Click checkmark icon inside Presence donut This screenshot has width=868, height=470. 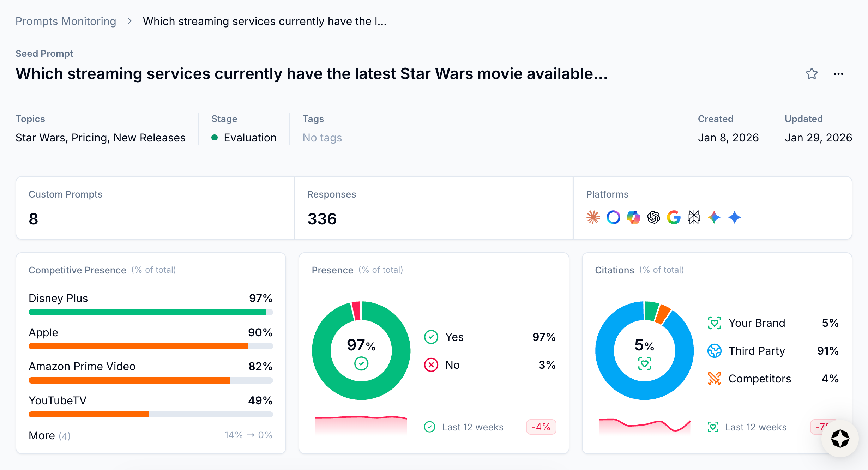[361, 363]
